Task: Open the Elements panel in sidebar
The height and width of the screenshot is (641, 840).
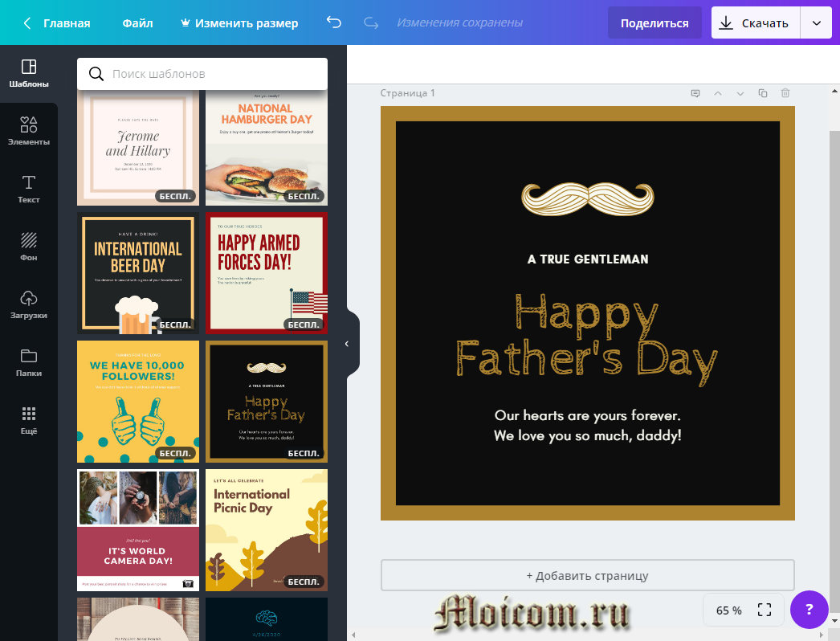Action: (x=29, y=130)
